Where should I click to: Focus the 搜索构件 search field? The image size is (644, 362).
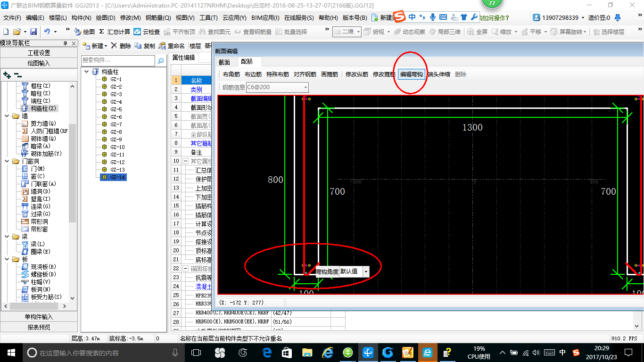coord(118,60)
